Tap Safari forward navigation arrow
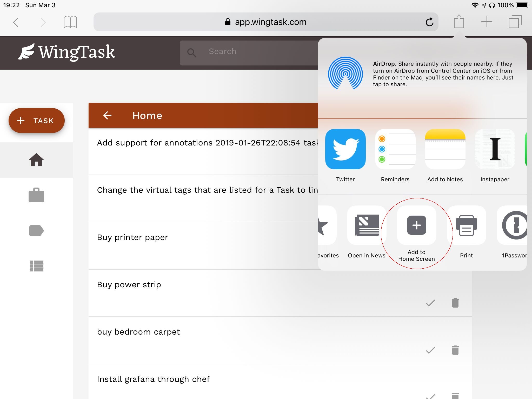 point(43,22)
